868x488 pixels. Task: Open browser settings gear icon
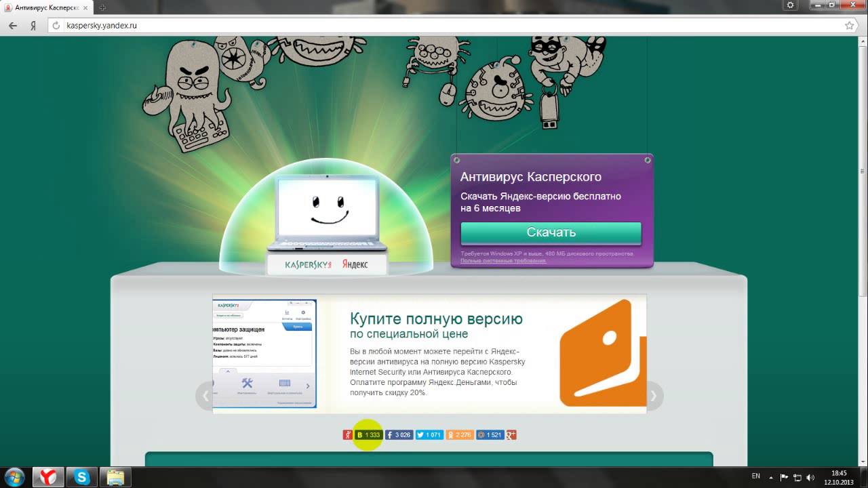tap(790, 5)
